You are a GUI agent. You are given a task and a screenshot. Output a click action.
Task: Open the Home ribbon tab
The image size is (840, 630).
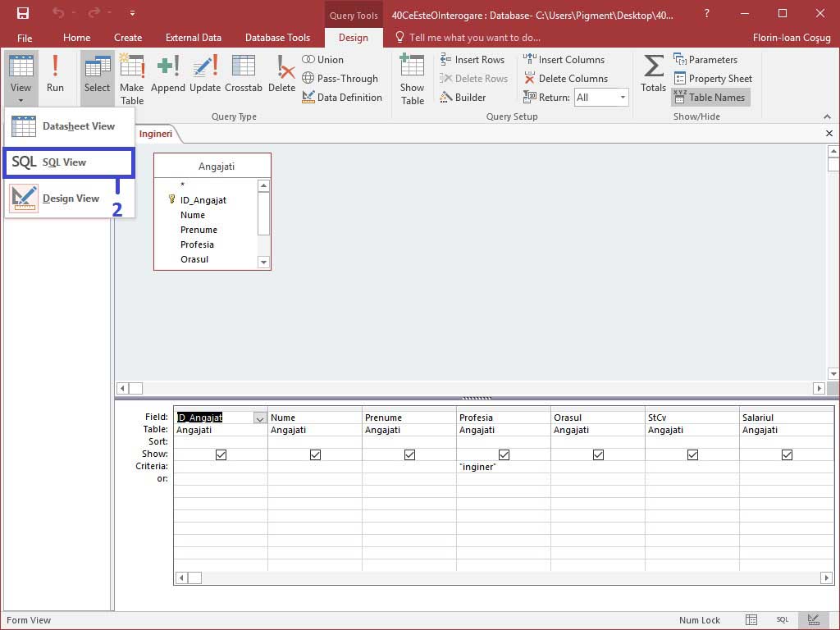click(x=76, y=38)
